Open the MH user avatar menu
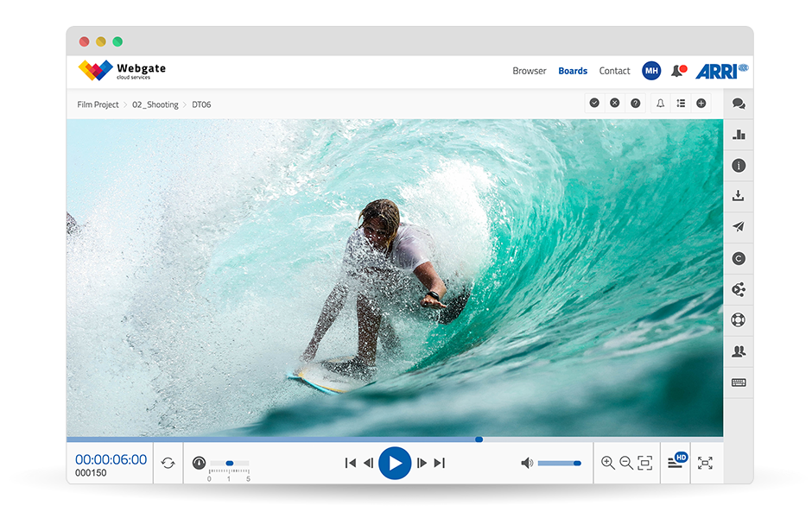The height and width of the screenshot is (512, 812). tap(651, 71)
